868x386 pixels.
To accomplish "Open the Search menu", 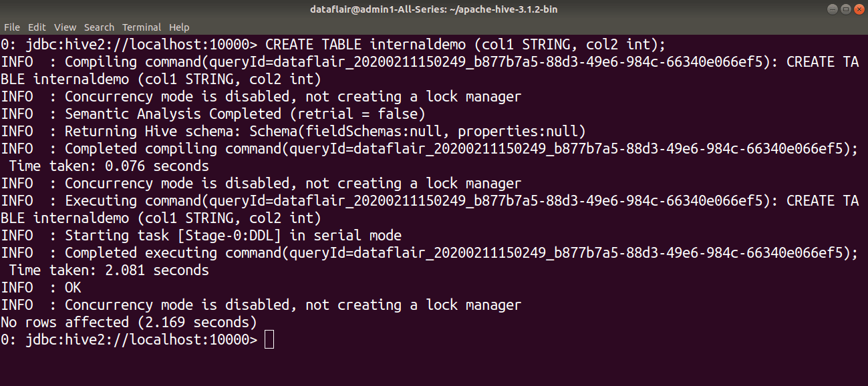I will (x=99, y=27).
